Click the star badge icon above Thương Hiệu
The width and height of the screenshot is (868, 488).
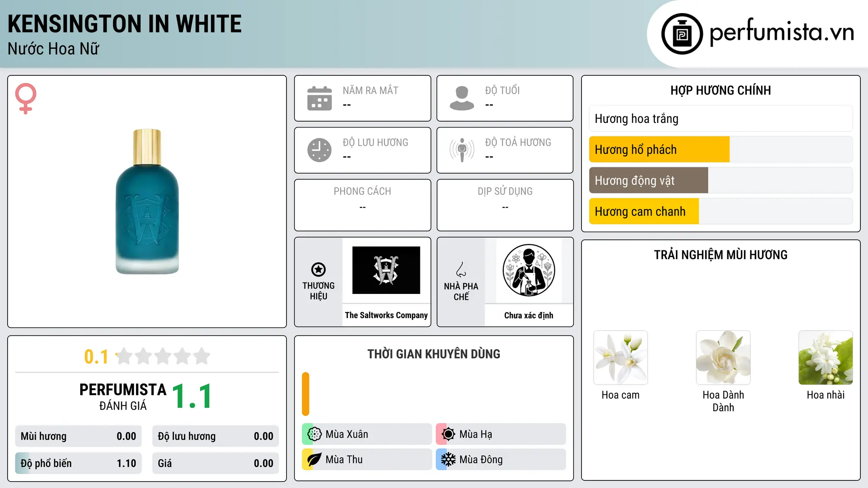[318, 269]
